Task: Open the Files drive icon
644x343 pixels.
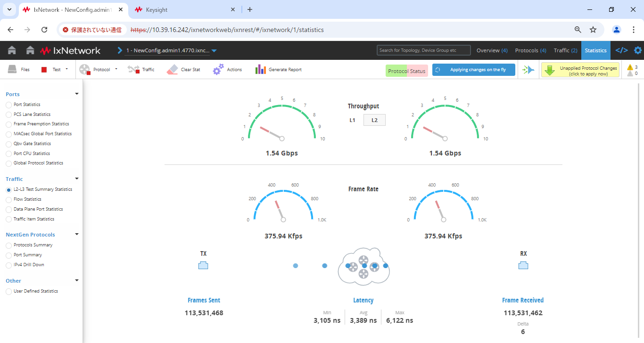Action: point(13,69)
